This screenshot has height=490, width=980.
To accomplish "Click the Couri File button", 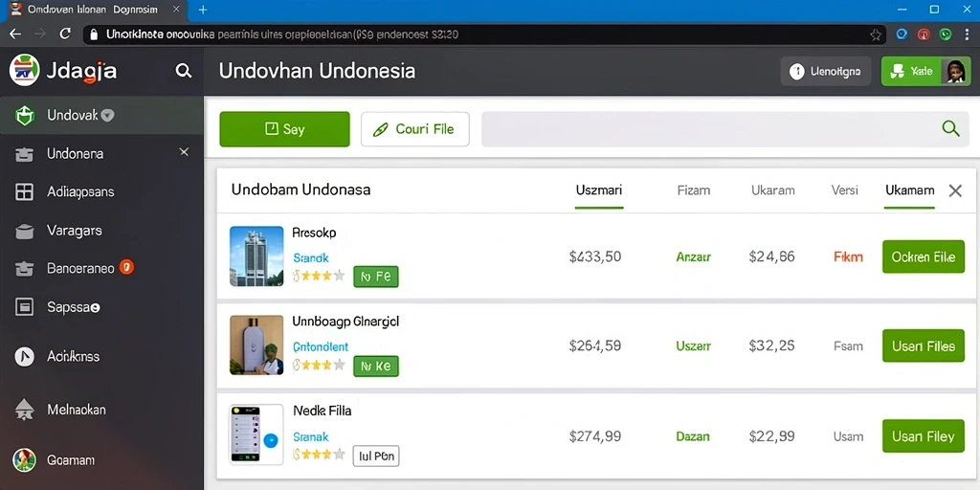I will tap(415, 129).
